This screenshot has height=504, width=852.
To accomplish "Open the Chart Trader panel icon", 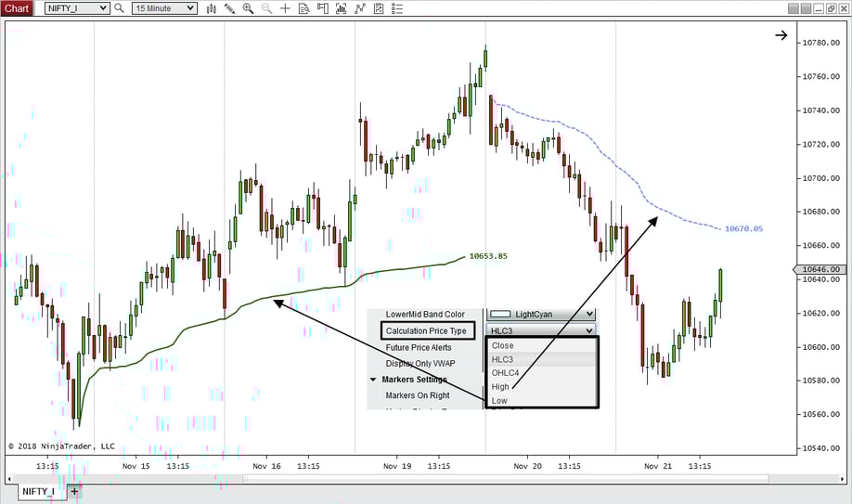I will 323,8.
